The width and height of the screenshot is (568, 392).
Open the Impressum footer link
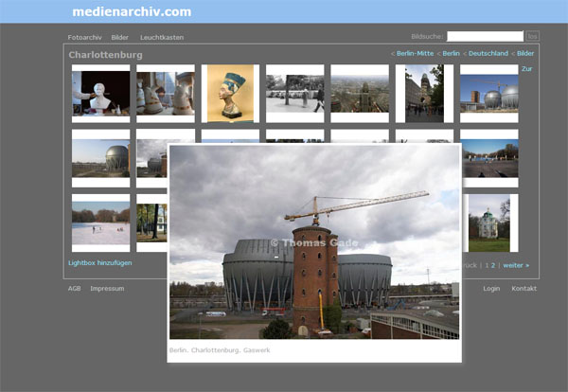107,288
